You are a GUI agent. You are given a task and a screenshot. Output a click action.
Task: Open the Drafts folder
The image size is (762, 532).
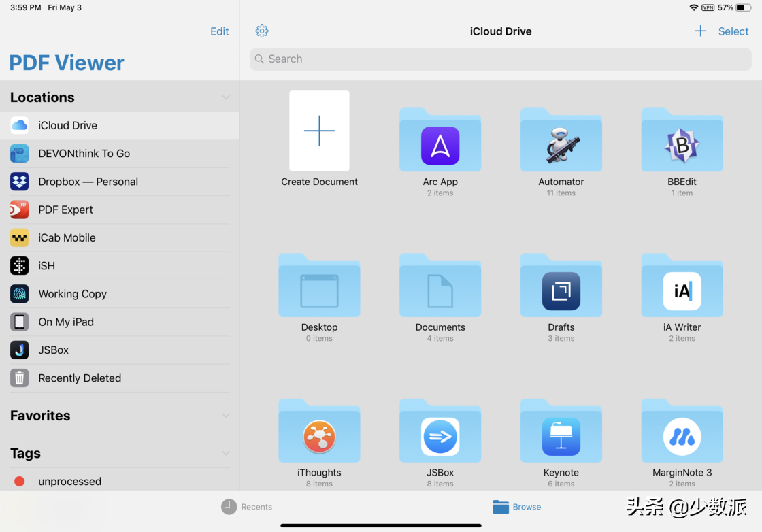pyautogui.click(x=561, y=285)
